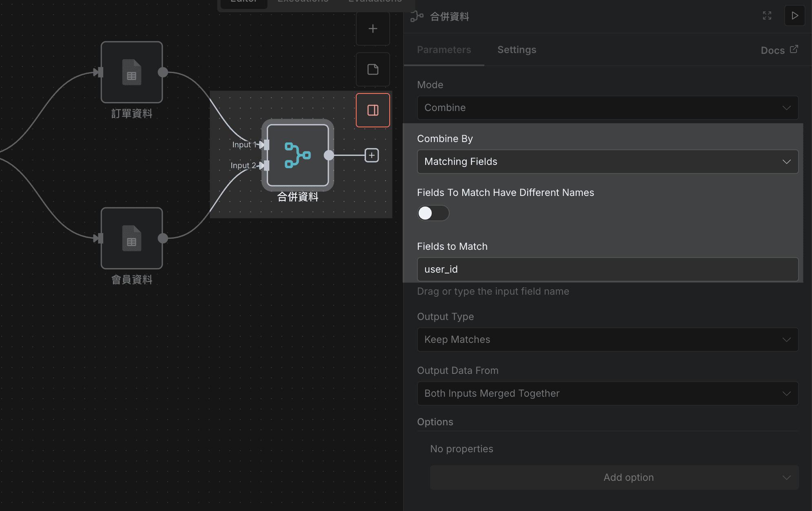The width and height of the screenshot is (812, 511).
Task: Click the 合併資料 merge node on canvas
Action: pyautogui.click(x=297, y=156)
